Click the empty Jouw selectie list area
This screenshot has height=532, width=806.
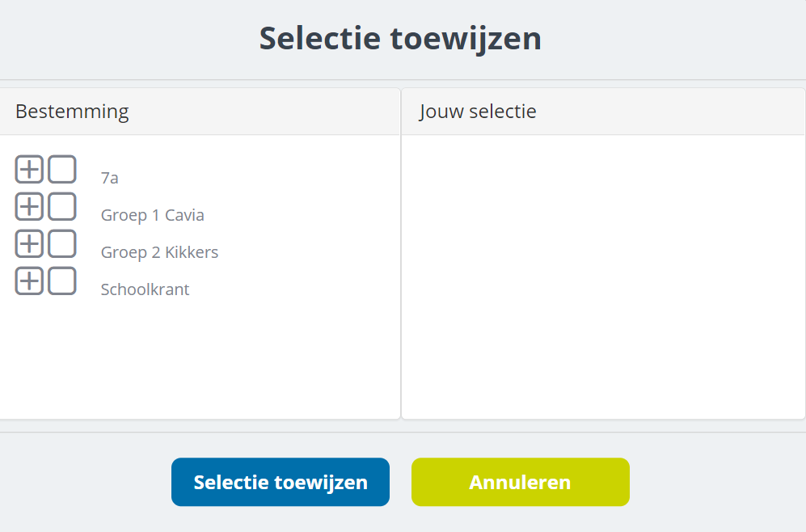[x=602, y=275]
